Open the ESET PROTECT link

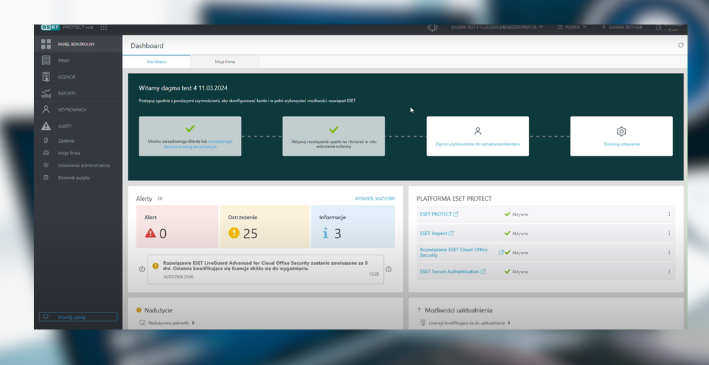point(435,214)
